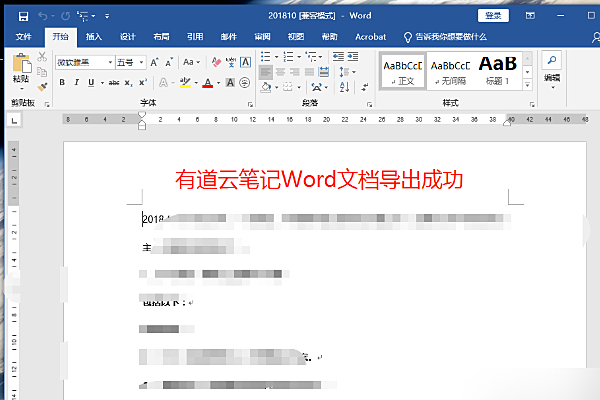Screen dimensions: 600x400
Task: Select the 正文 style
Action: 403,72
